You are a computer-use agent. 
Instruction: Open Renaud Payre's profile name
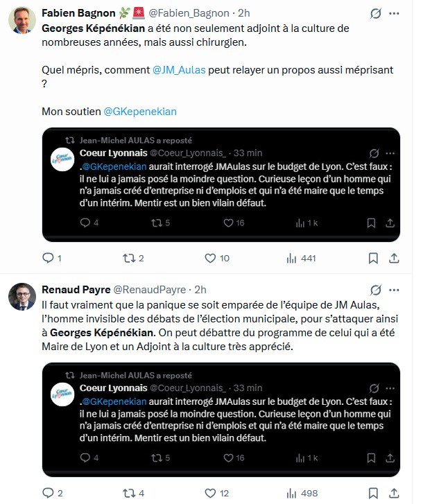pos(75,289)
